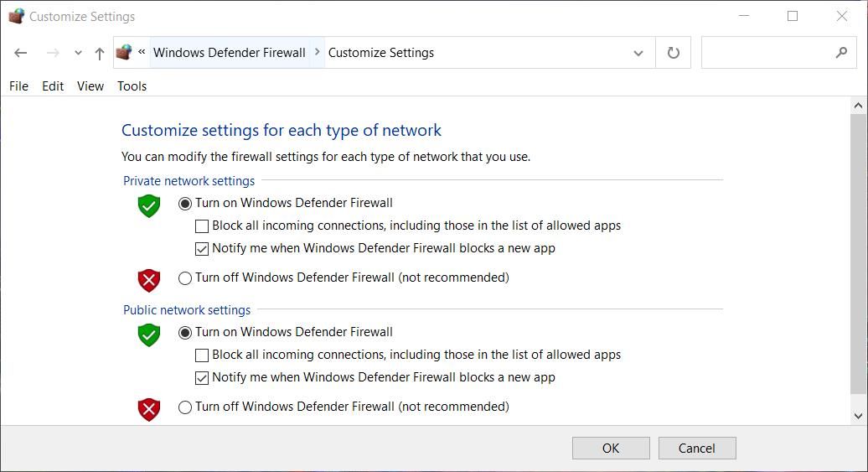The image size is (868, 472).
Task: Select Turn off Windows Defender Firewall for Public
Action: (185, 407)
